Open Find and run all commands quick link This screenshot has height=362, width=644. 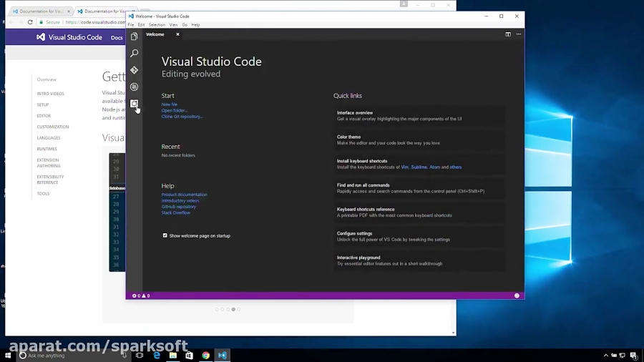click(419, 188)
